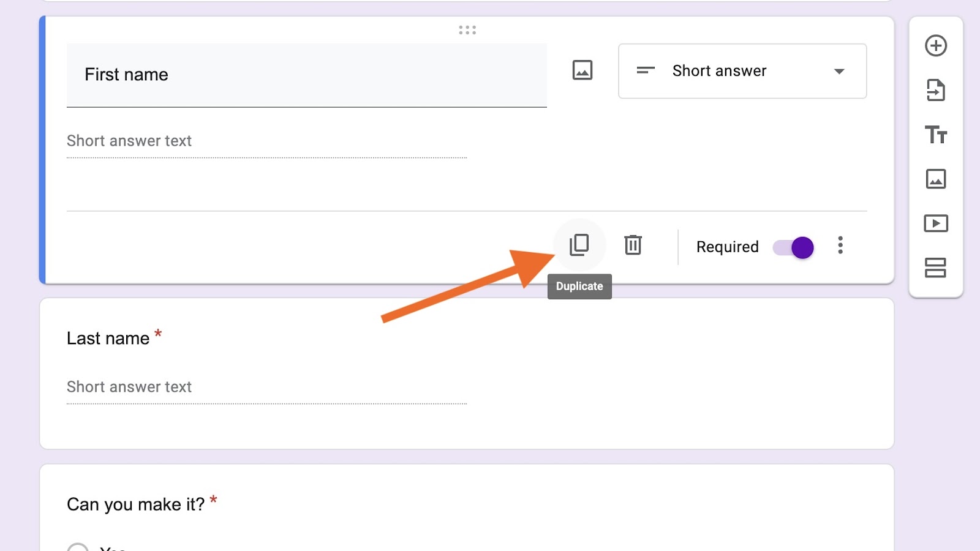Image resolution: width=980 pixels, height=551 pixels.
Task: Add image to the First name question
Action: tap(582, 70)
